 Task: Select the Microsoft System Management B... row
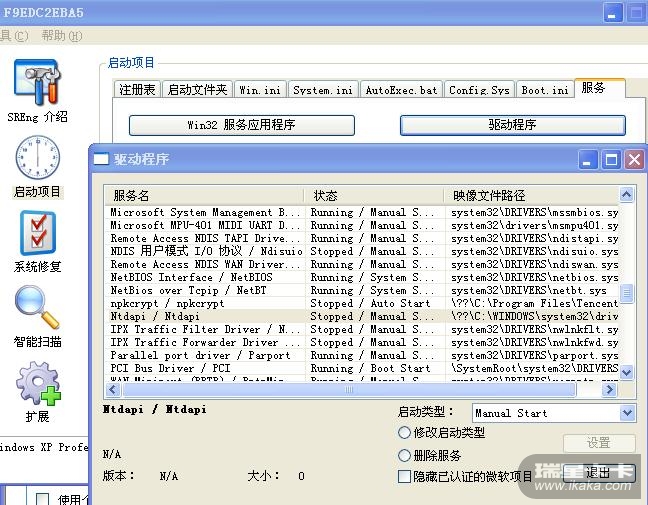[x=362, y=212]
